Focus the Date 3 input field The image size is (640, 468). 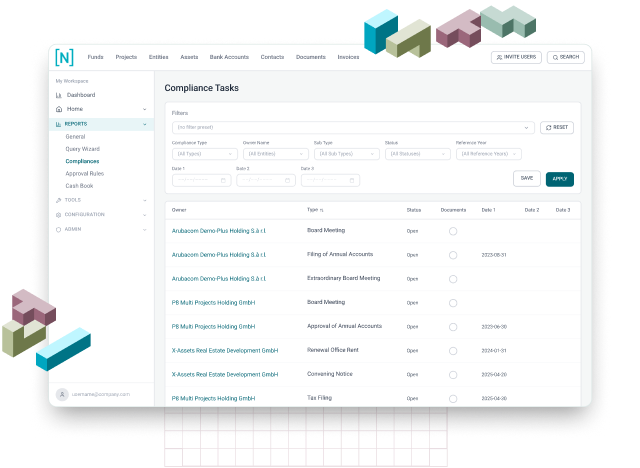(x=330, y=180)
